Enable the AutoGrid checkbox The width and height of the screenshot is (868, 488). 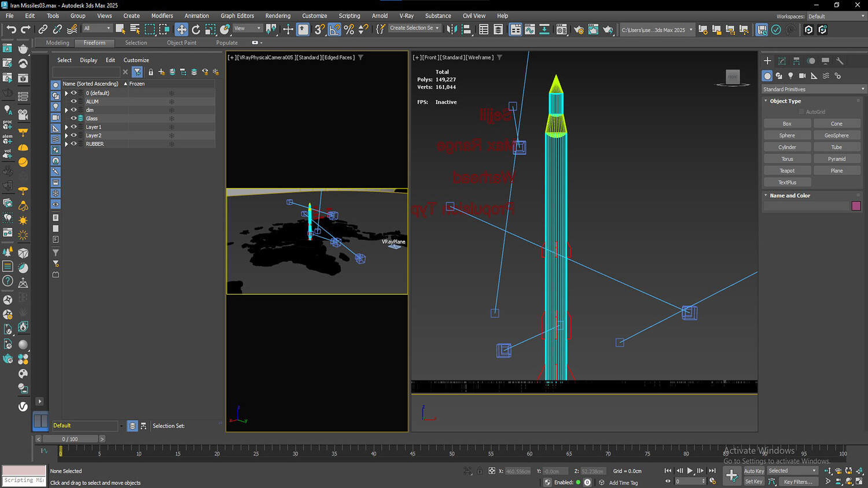[801, 112]
